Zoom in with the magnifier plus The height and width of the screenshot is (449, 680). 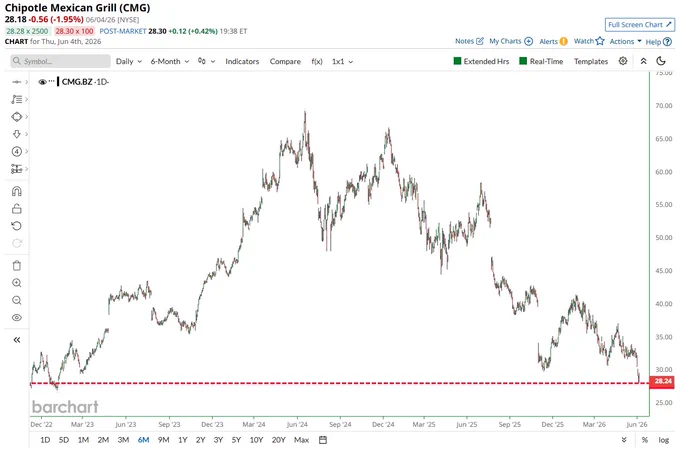point(16,283)
